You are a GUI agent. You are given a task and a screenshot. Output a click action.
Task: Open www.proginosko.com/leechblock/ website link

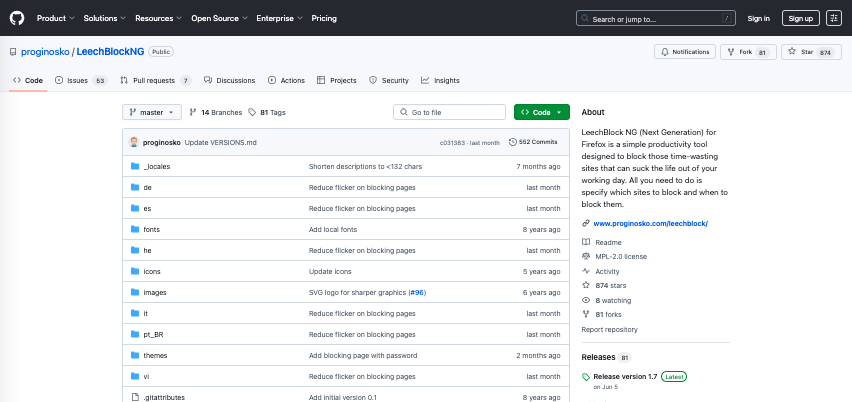(x=650, y=223)
